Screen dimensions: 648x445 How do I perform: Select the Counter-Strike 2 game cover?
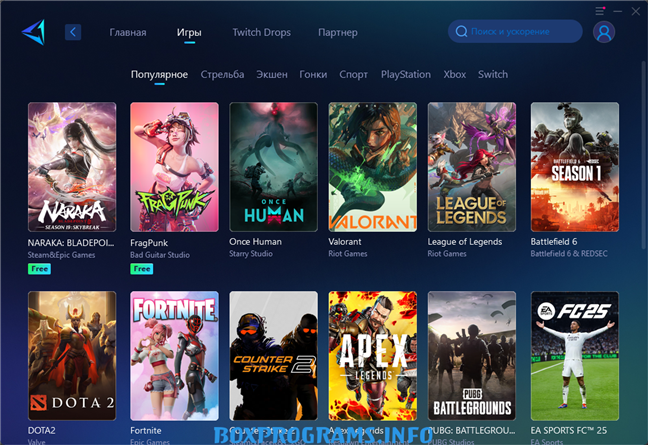pos(273,355)
